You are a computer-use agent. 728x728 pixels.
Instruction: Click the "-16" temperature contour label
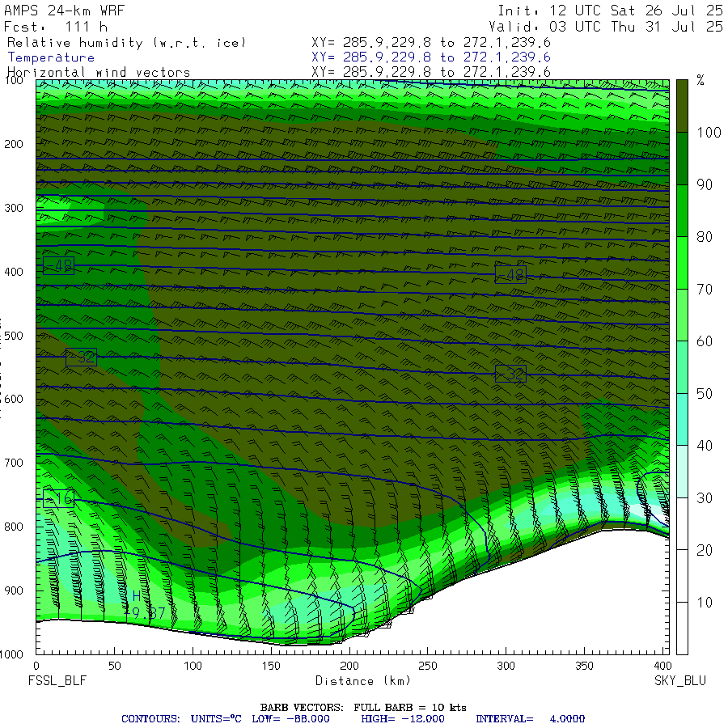(x=58, y=498)
